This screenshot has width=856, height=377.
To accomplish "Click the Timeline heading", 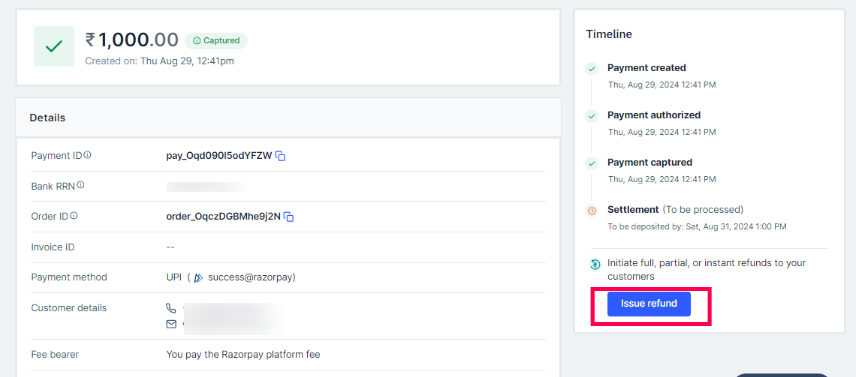I will 609,34.
